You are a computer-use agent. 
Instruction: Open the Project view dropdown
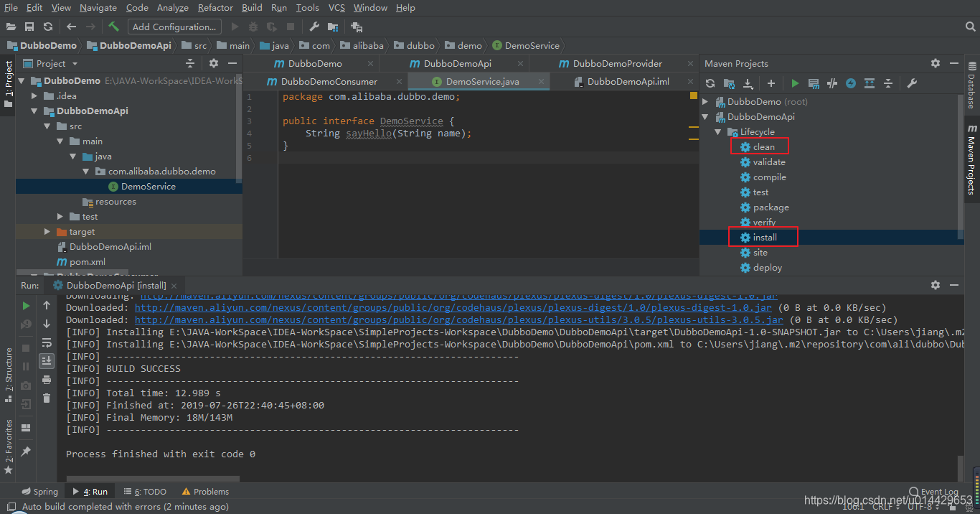(50, 63)
